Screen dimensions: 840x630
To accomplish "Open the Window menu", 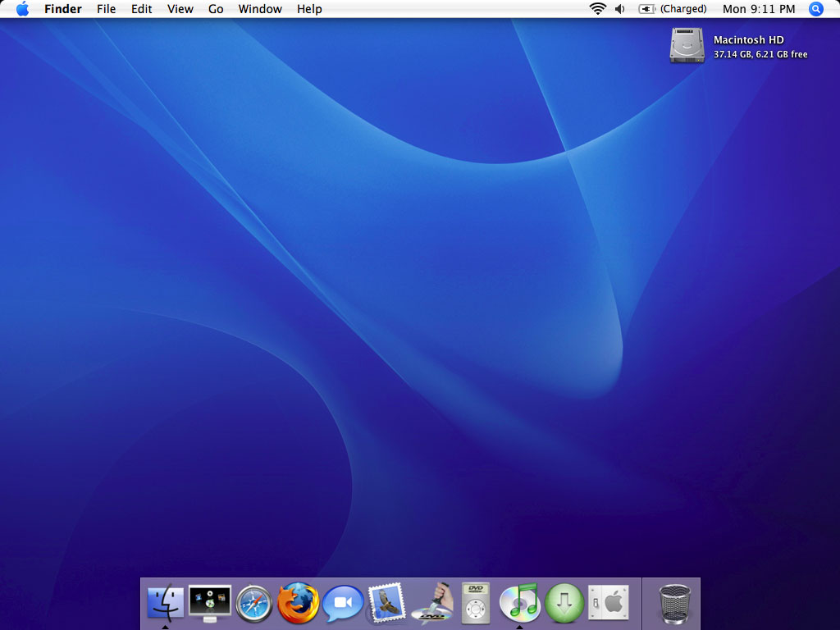I will pos(260,9).
